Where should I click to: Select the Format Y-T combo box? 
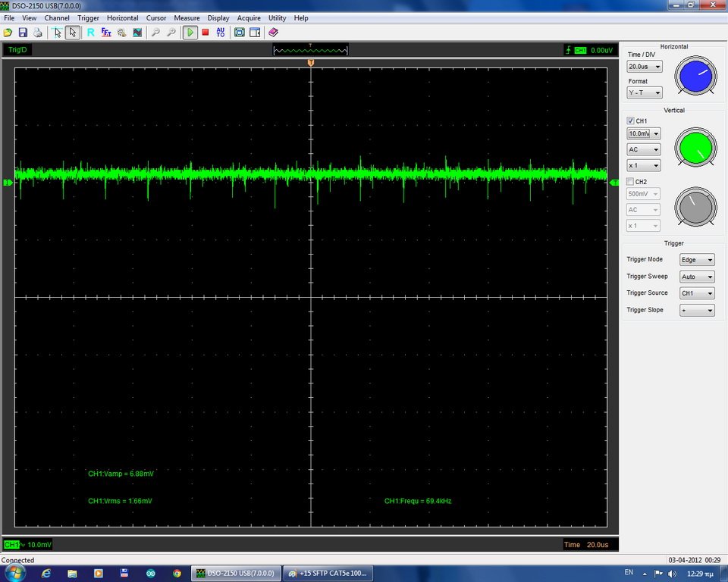643,92
